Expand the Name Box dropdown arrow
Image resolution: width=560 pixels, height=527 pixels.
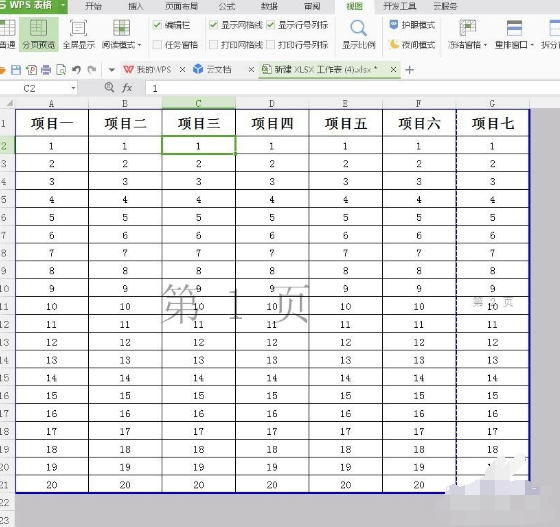click(x=73, y=88)
